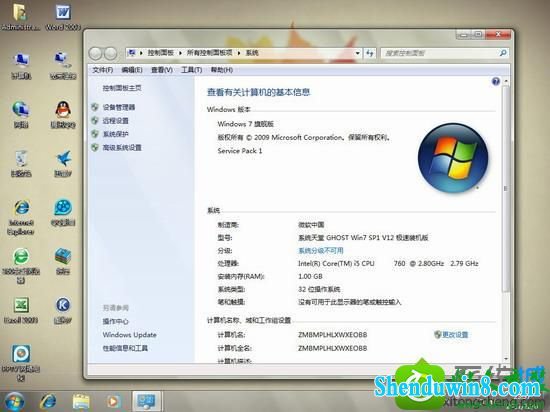Open the books stack desktop icon
550x412 pixels.
click(x=63, y=261)
